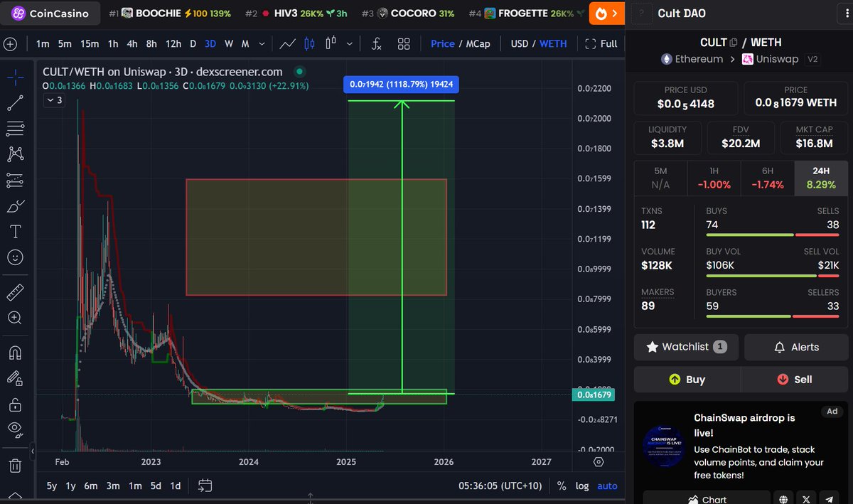Viewport: 853px width, 504px height.
Task: Select the crosshair cursor tool
Action: pos(15,77)
